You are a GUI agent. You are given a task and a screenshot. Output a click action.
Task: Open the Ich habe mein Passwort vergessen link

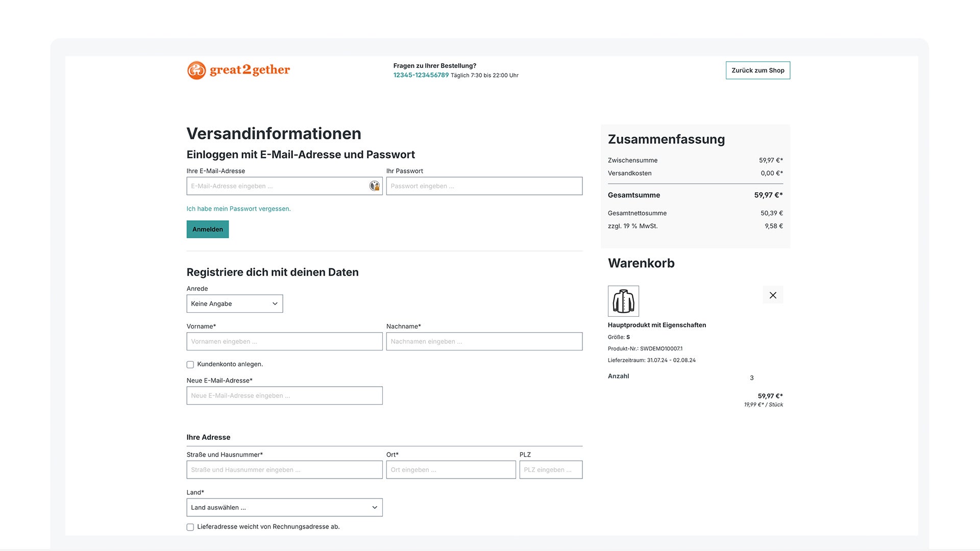238,209
